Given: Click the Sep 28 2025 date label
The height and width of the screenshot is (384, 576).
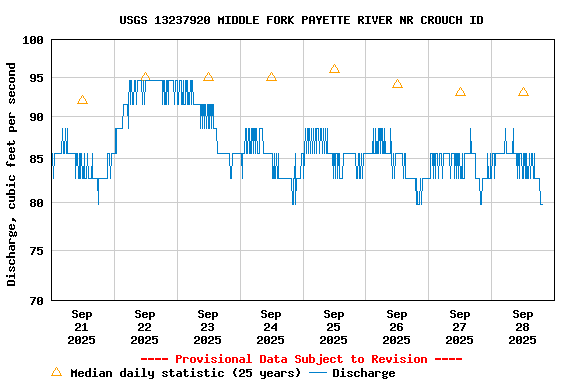Looking at the screenshot, I should pos(522,327).
